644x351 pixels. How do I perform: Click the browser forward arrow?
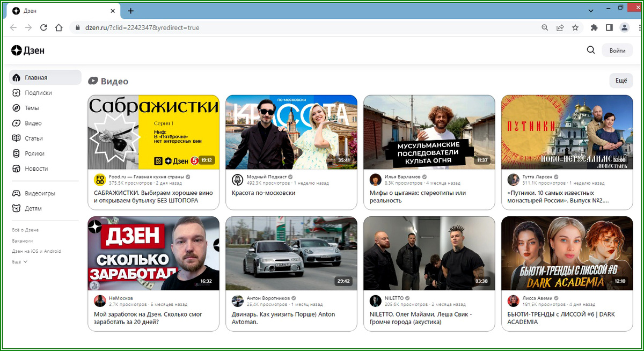click(x=28, y=27)
